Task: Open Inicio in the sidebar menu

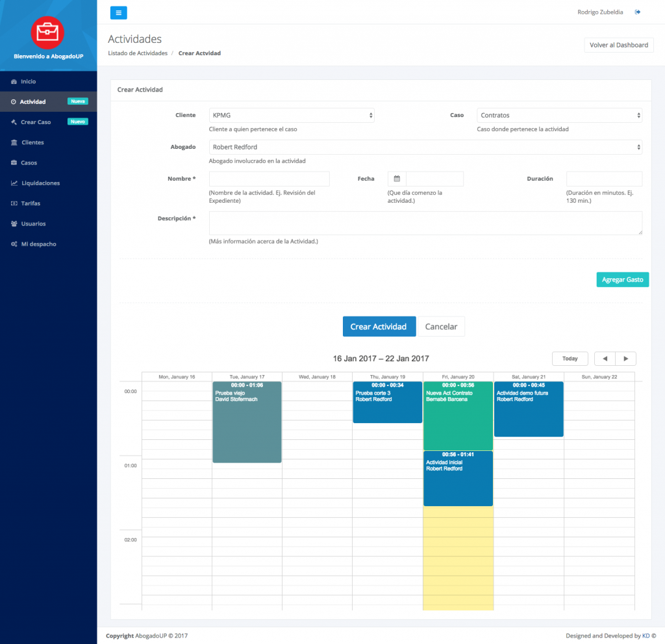Action: 48,81
